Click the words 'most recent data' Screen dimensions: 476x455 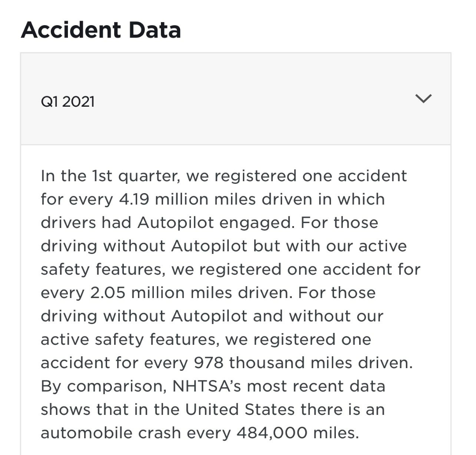(316, 386)
